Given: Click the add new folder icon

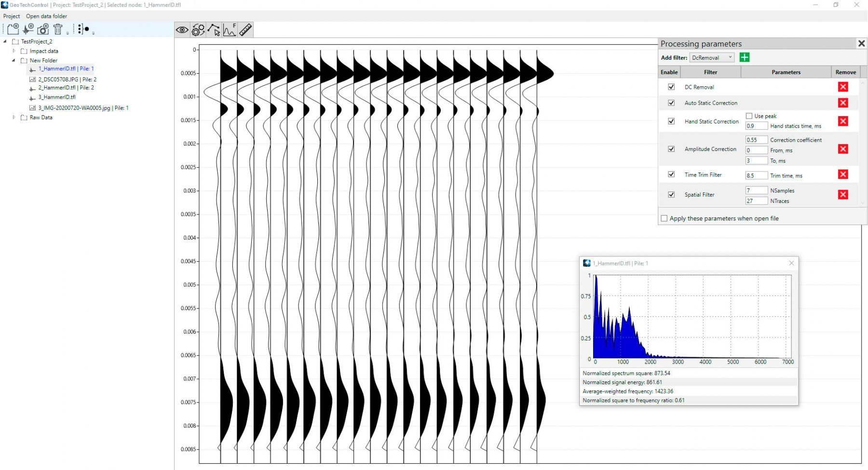Looking at the screenshot, I should 13,29.
